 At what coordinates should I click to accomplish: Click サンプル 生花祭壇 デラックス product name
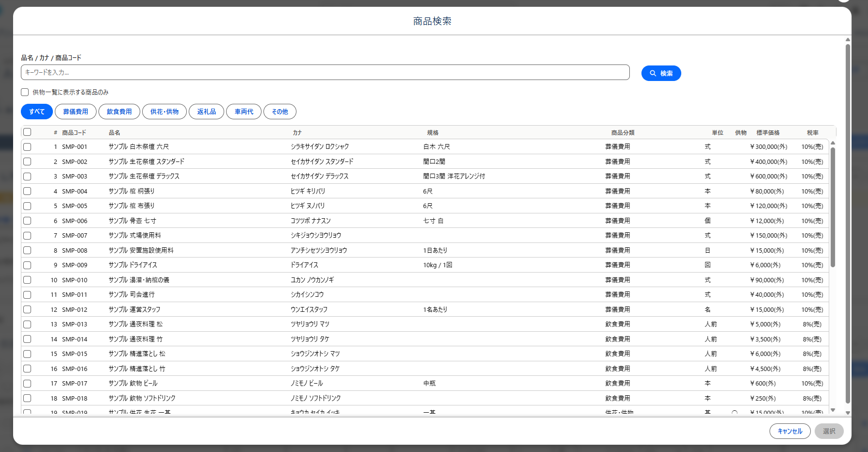[x=144, y=176]
